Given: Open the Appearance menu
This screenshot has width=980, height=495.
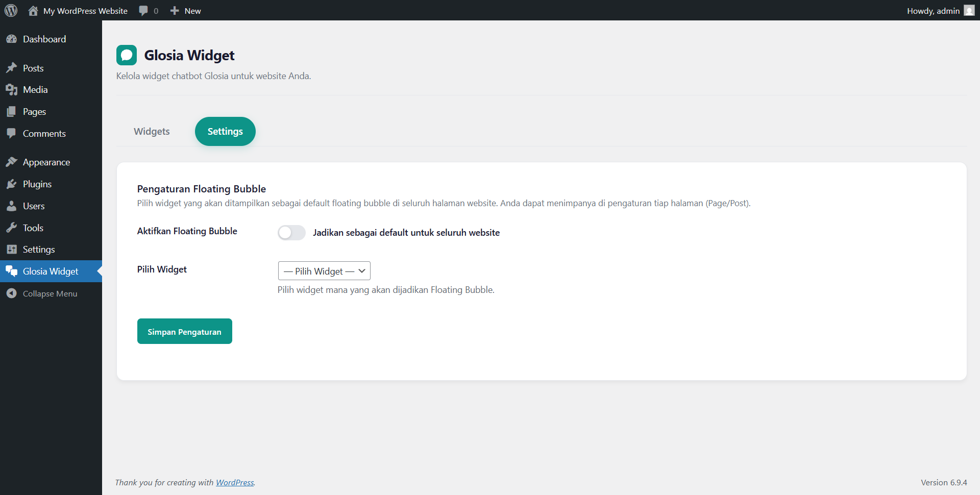Looking at the screenshot, I should [51, 162].
